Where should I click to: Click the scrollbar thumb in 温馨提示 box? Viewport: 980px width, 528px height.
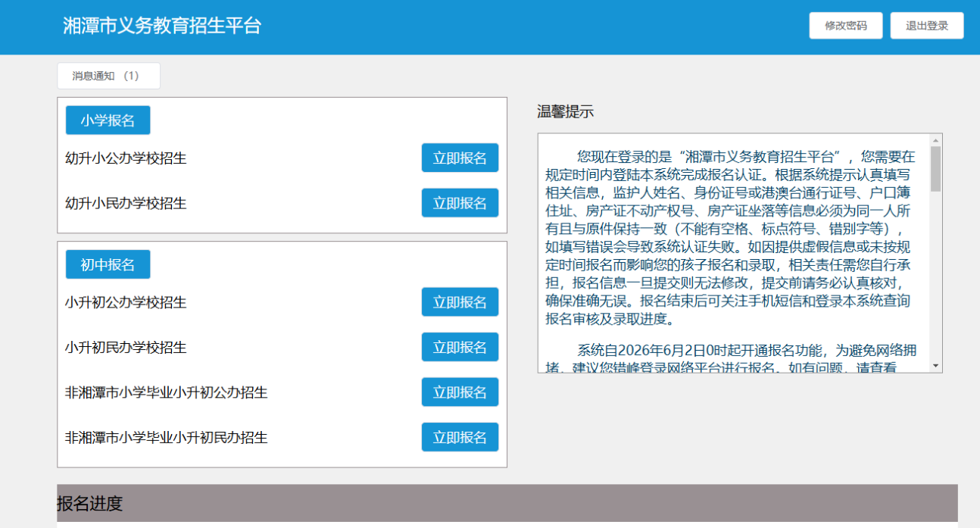pos(936,169)
